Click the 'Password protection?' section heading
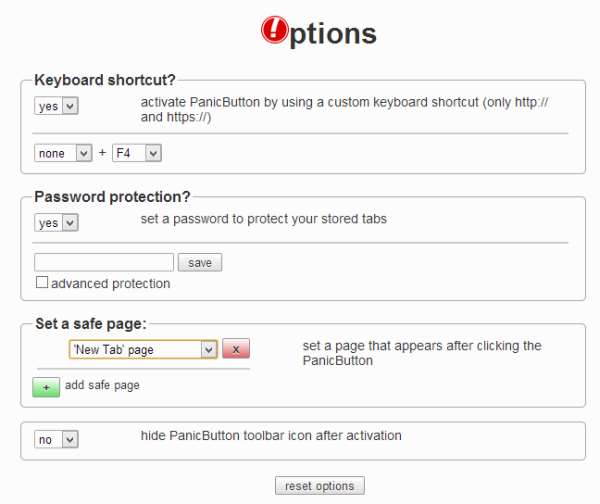The image size is (600, 504). (112, 196)
